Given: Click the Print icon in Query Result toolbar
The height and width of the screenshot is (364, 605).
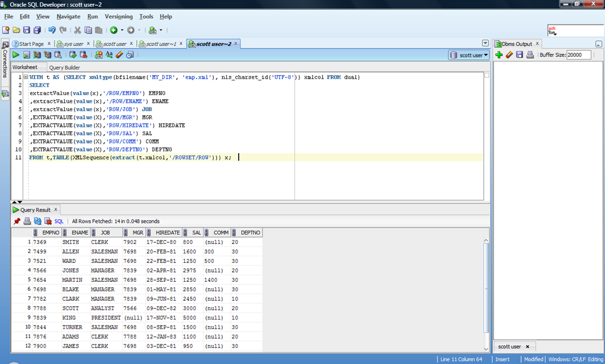Looking at the screenshot, I should click(27, 221).
